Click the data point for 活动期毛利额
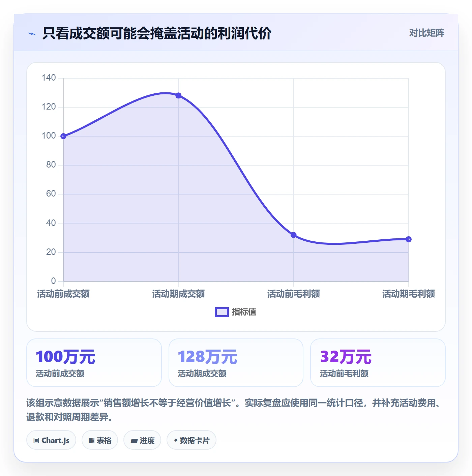Image resolution: width=472 pixels, height=476 pixels. pyautogui.click(x=409, y=239)
